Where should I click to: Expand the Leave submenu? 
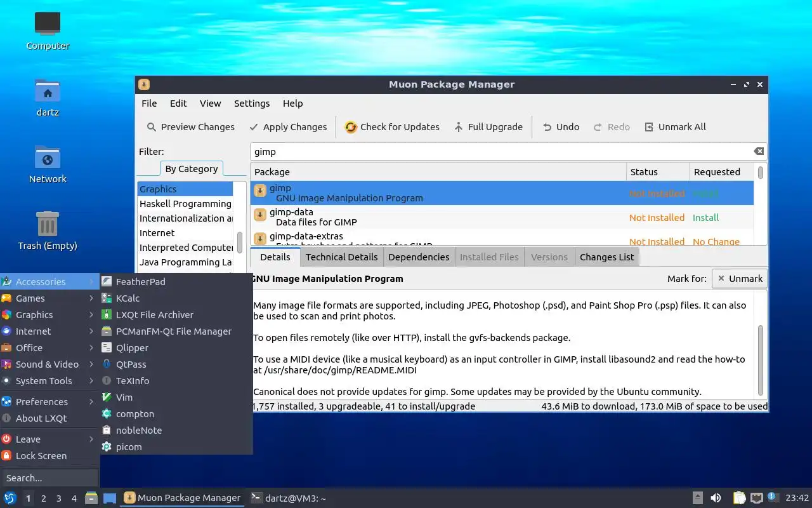(x=49, y=439)
